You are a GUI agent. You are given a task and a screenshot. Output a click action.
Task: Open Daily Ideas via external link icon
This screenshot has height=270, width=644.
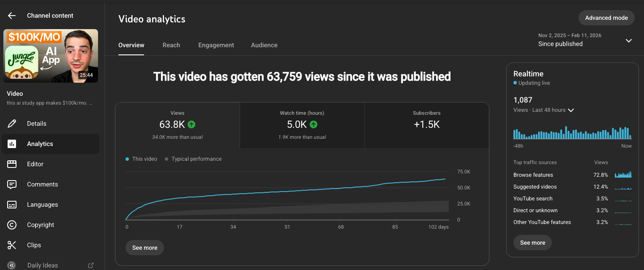[90, 265]
